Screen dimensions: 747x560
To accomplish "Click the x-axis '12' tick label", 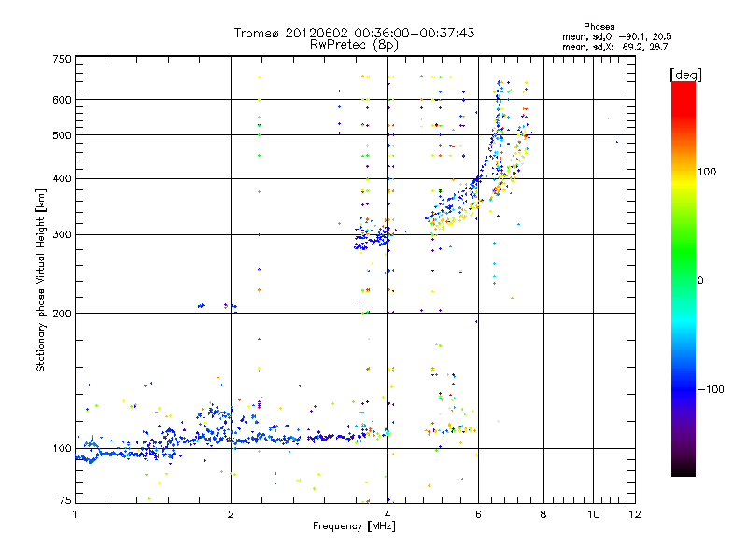I will [x=635, y=514].
